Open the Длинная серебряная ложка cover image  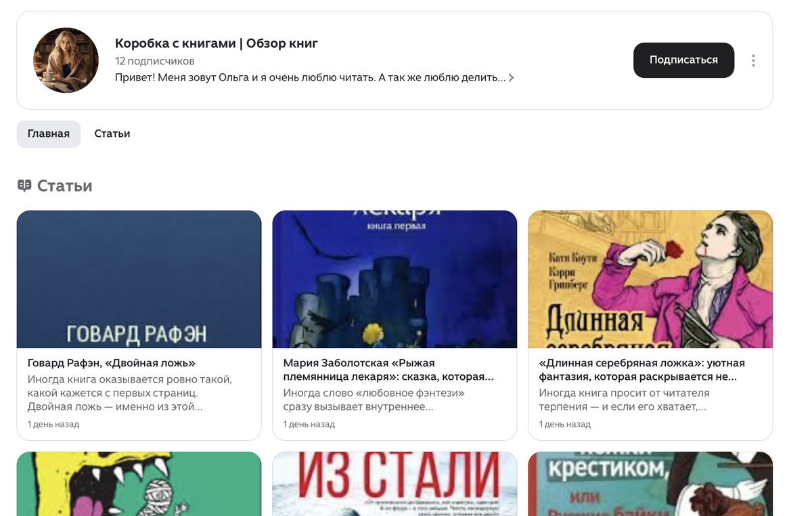650,279
